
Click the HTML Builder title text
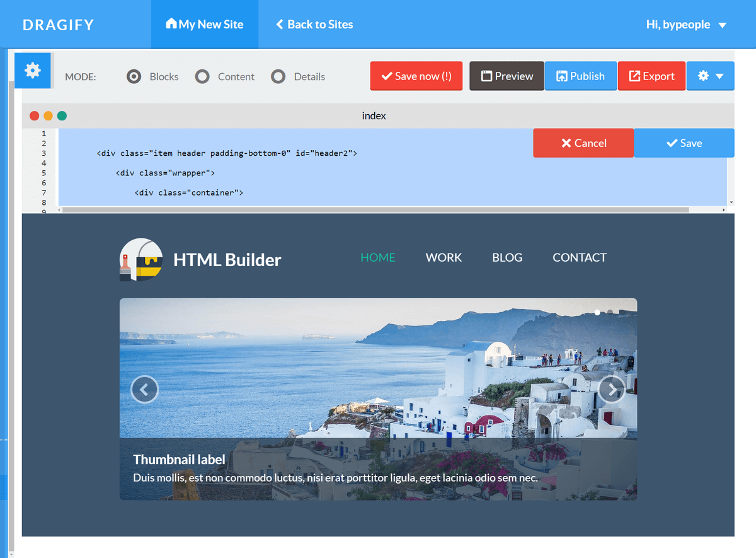[227, 260]
